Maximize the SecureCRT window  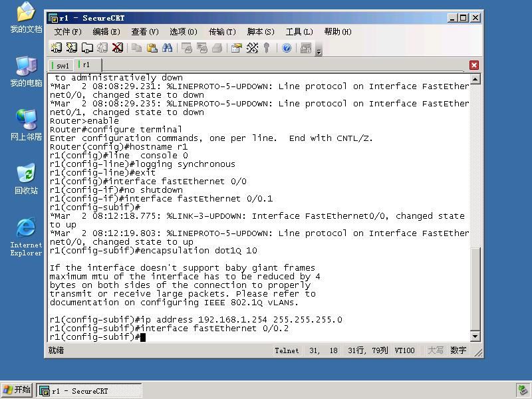[463, 18]
